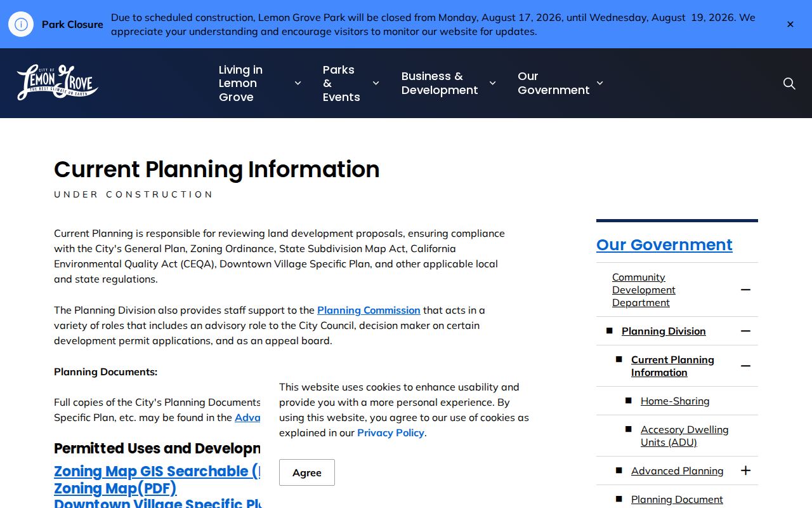Expand the Advanced Planning section
The width and height of the screenshot is (812, 508).
[x=745, y=471]
